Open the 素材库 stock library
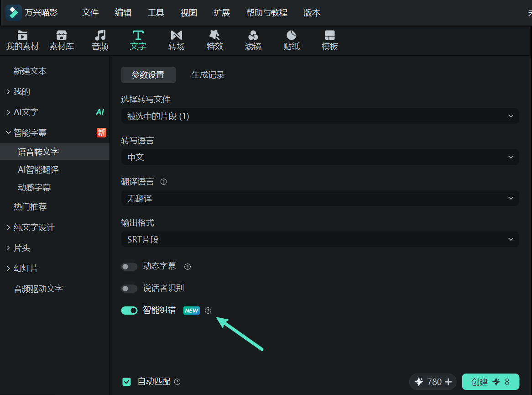The width and height of the screenshot is (532, 395). click(x=62, y=41)
